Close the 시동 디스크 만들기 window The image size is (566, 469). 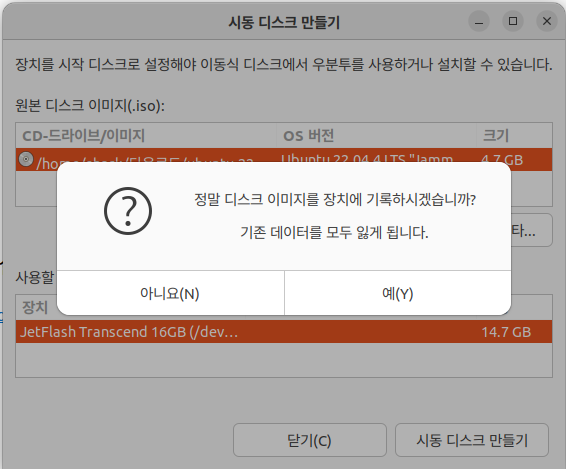(x=547, y=21)
